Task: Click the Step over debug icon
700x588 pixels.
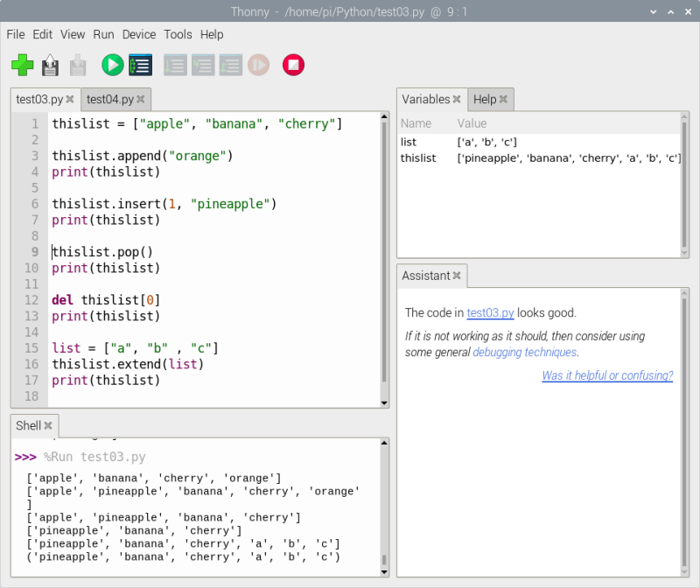Action: (175, 65)
